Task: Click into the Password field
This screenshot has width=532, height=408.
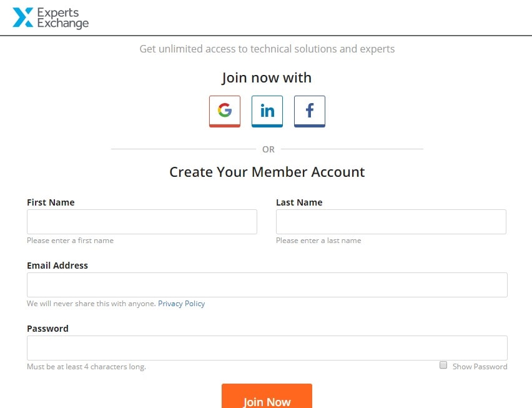Action: click(x=267, y=348)
